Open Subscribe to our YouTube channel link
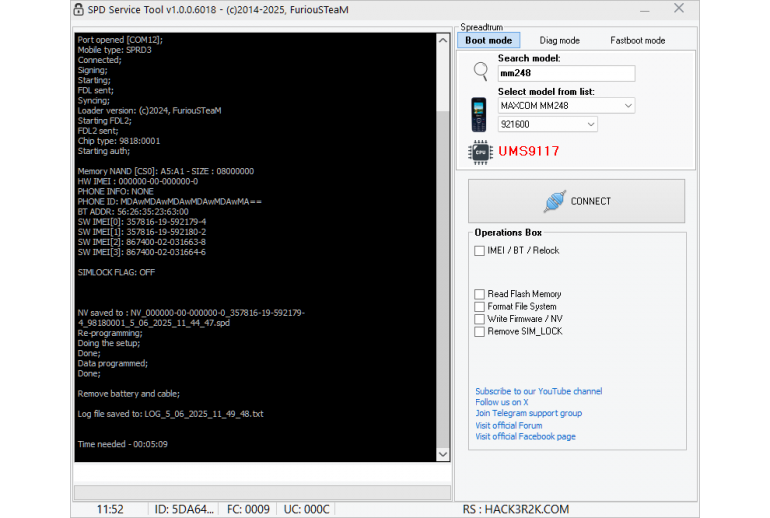Screen dimensions: 770x518 pyautogui.click(x=539, y=391)
